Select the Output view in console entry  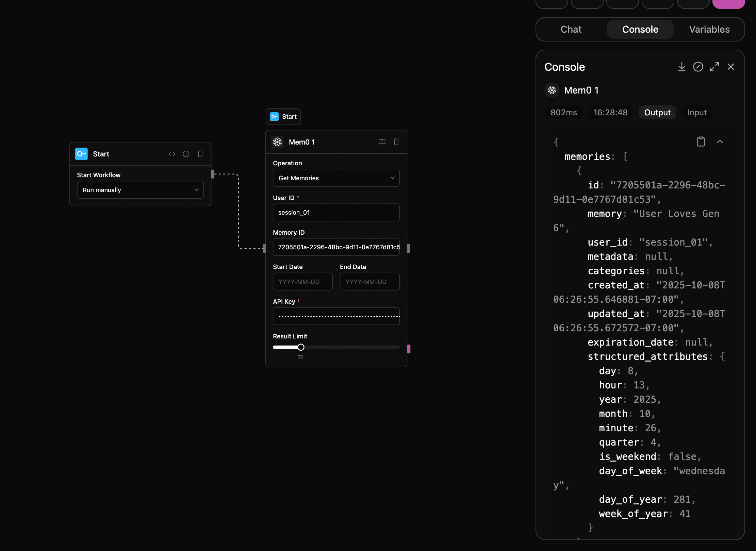point(657,113)
